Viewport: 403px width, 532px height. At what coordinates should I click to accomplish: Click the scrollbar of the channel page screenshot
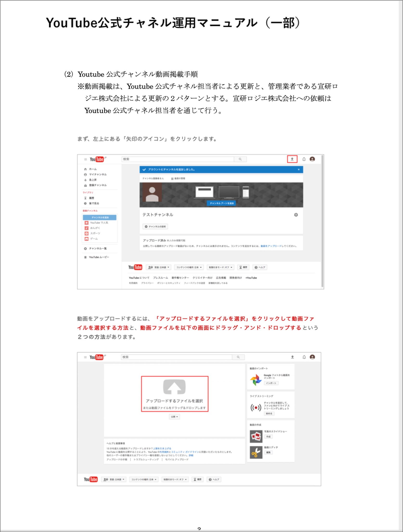tap(322, 221)
